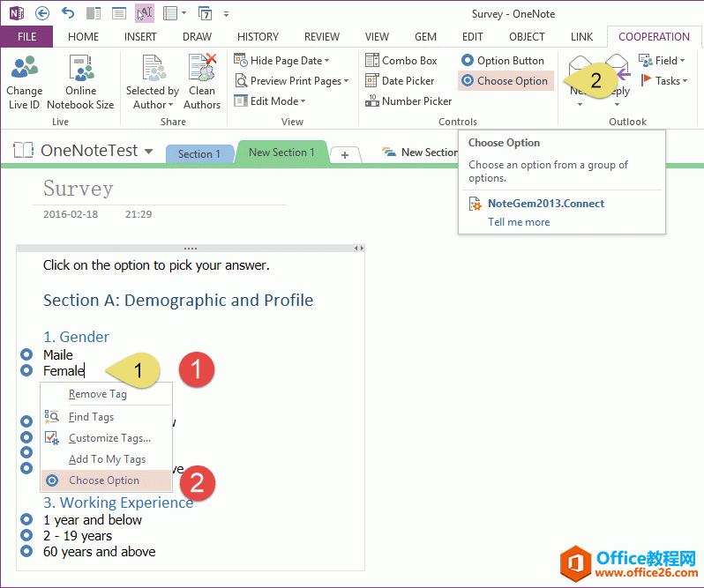Screen dimensions: 704x588
Task: Open the GEM ribbon tab
Action: pos(425,37)
